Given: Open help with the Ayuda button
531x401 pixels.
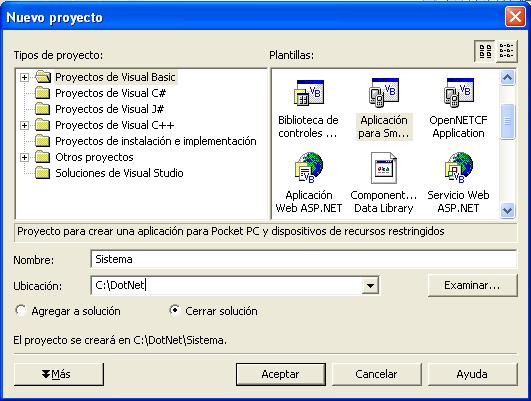Looking at the screenshot, I should [472, 374].
